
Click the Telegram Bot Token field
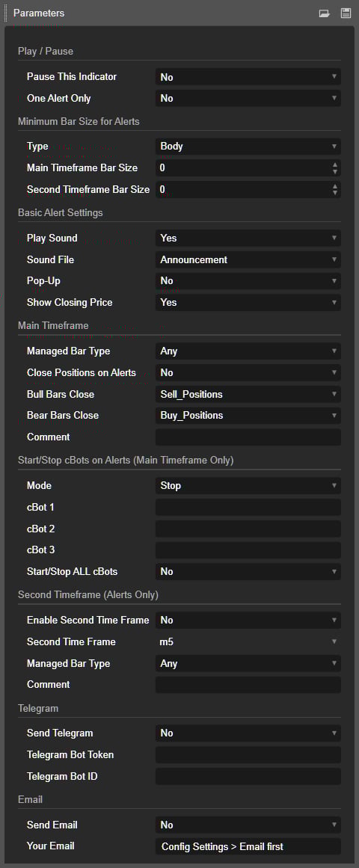(248, 754)
